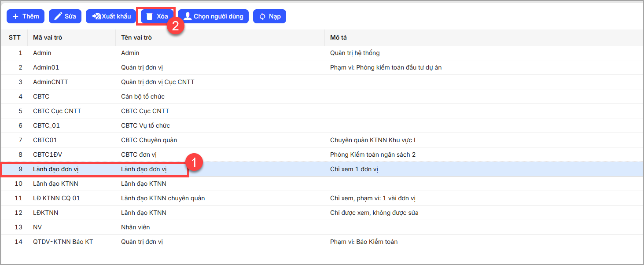Select the AdminCNTT row
644x265 pixels.
(51, 82)
